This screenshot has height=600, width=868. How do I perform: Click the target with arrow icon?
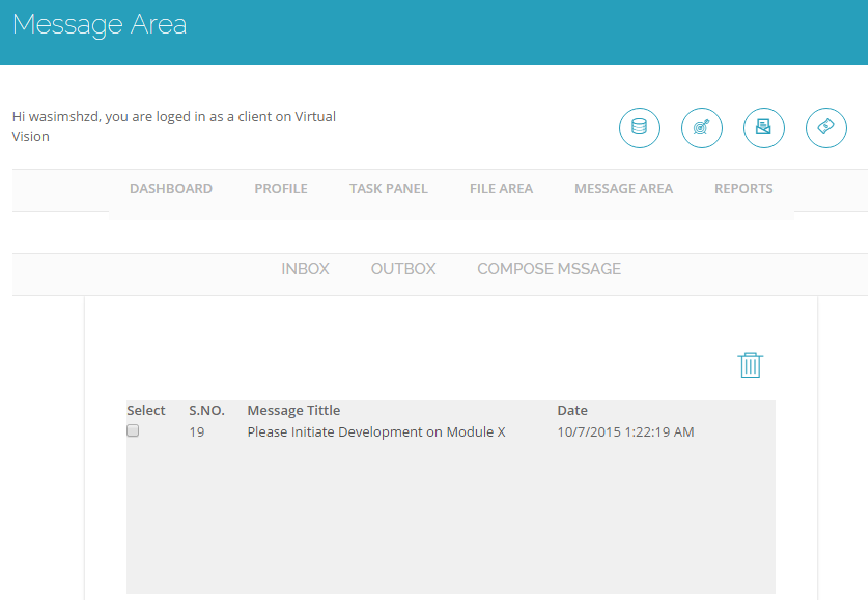coord(702,128)
